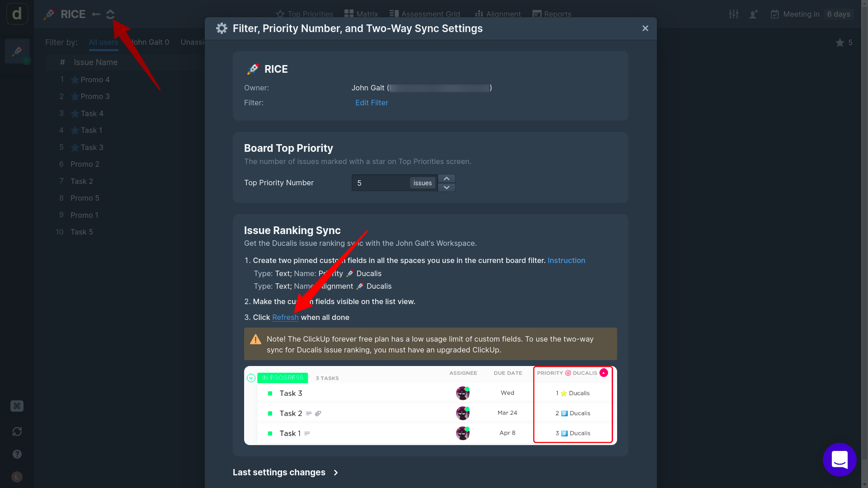The width and height of the screenshot is (868, 488).
Task: Open the Intercom chat launcher
Action: pos(840,460)
